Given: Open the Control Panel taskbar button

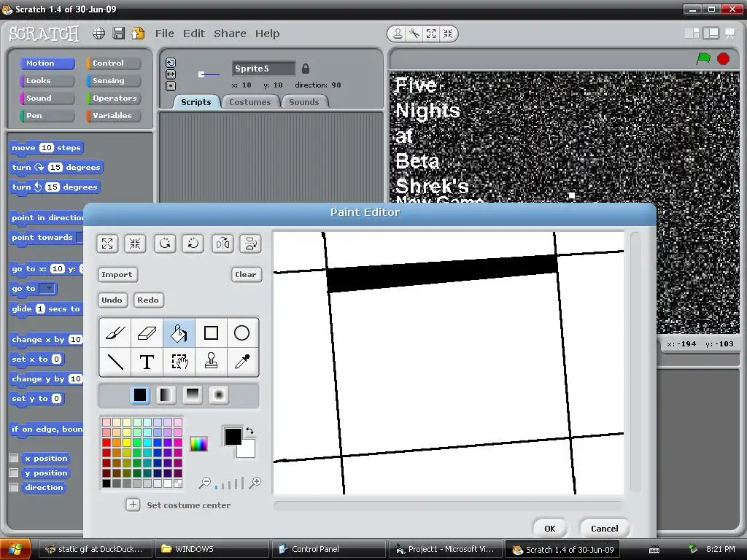Looking at the screenshot, I should (x=328, y=549).
